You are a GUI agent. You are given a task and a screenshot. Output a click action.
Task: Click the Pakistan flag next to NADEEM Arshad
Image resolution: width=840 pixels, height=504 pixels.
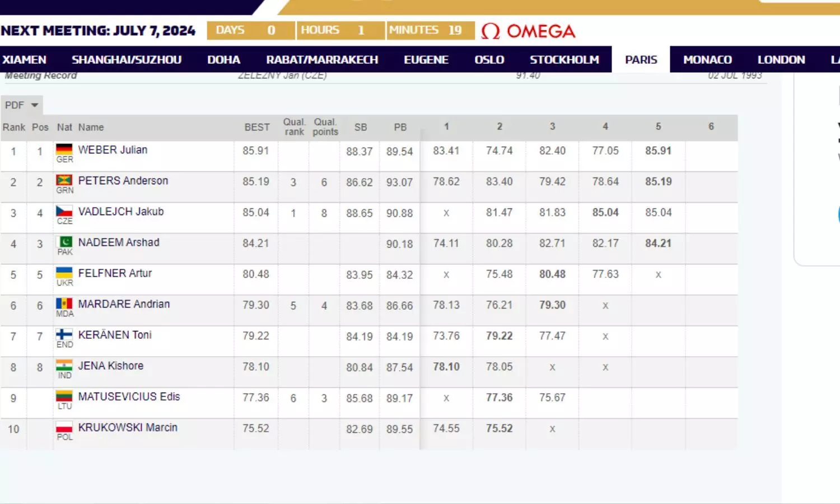65,241
